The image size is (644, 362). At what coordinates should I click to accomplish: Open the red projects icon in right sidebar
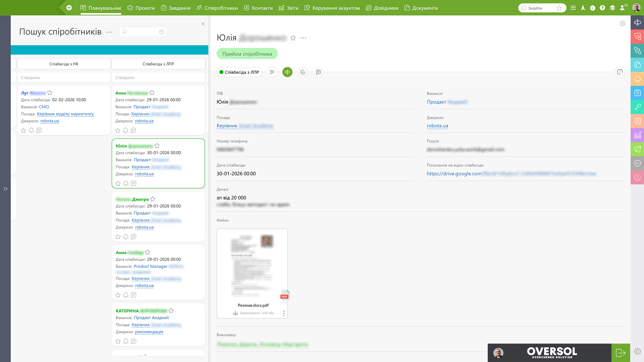[637, 37]
